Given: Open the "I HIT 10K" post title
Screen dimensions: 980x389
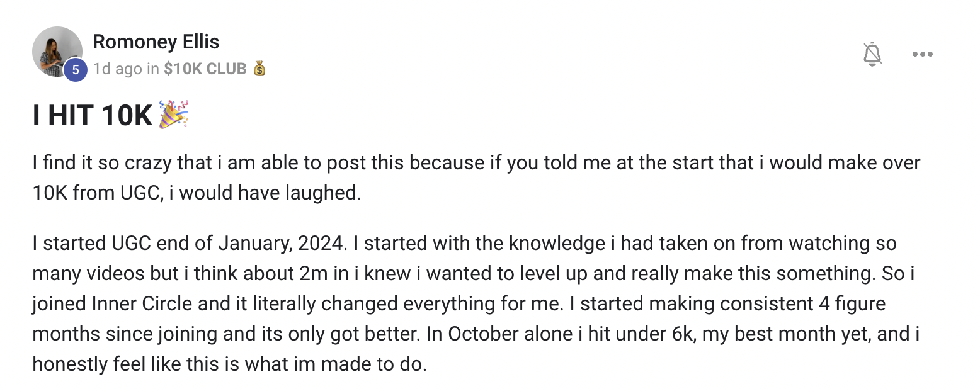Looking at the screenshot, I should (93, 116).
